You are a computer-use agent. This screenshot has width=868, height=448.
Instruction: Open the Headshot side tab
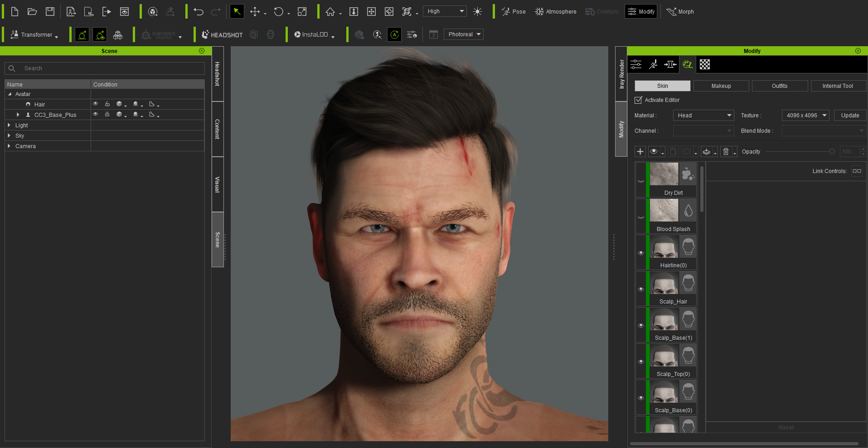pyautogui.click(x=218, y=74)
